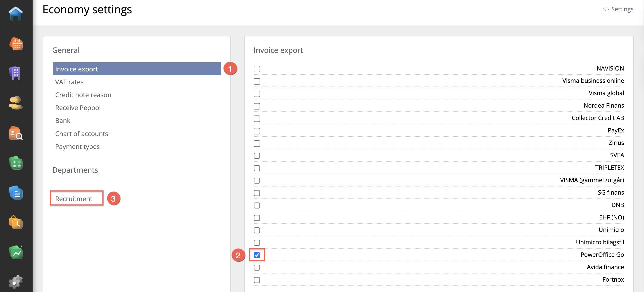
Task: Open the bag with clock sidebar icon
Action: 15,223
